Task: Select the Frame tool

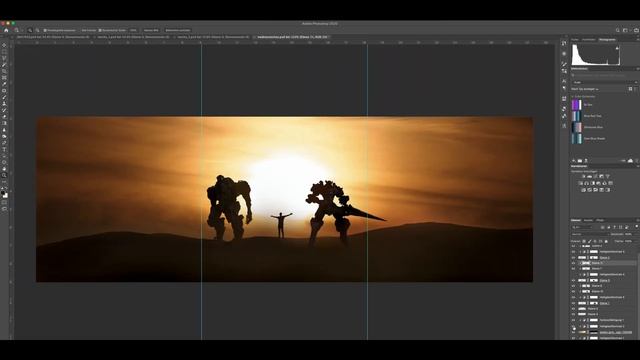Action: click(x=4, y=78)
